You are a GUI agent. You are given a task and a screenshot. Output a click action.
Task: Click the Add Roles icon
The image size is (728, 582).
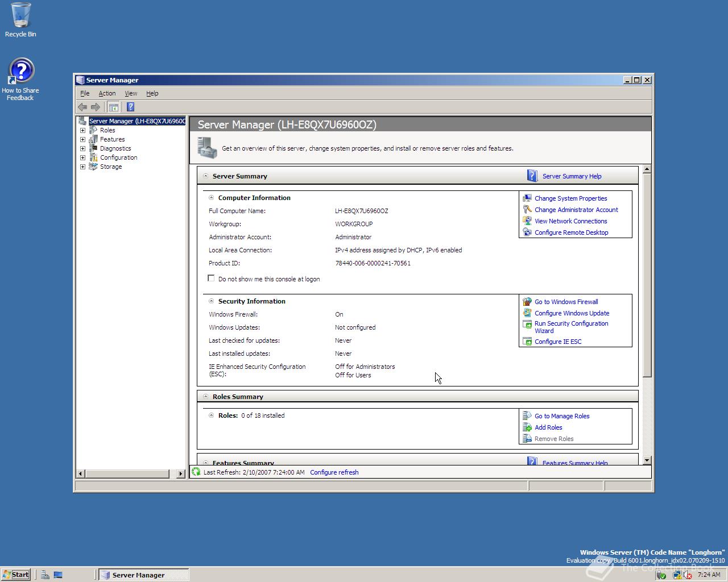click(x=527, y=427)
